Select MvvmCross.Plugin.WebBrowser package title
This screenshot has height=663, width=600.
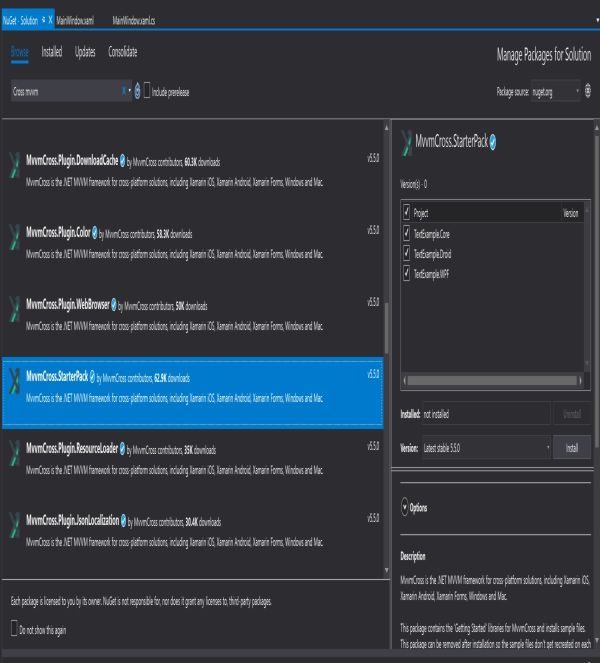point(68,304)
